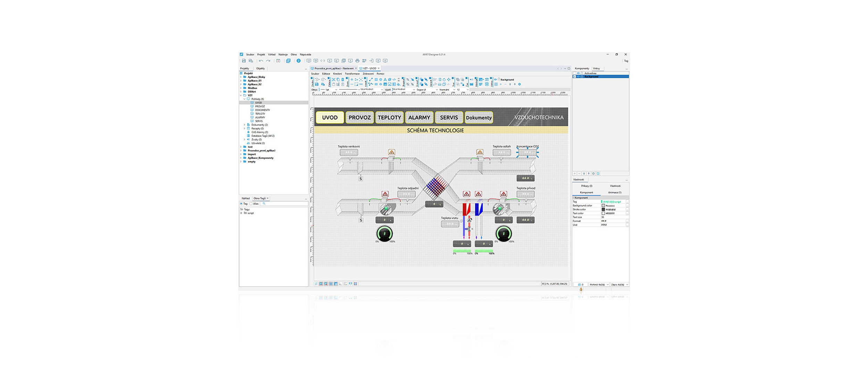This screenshot has width=868, height=371.
Task: Open the Nástroje menu
Action: point(283,55)
